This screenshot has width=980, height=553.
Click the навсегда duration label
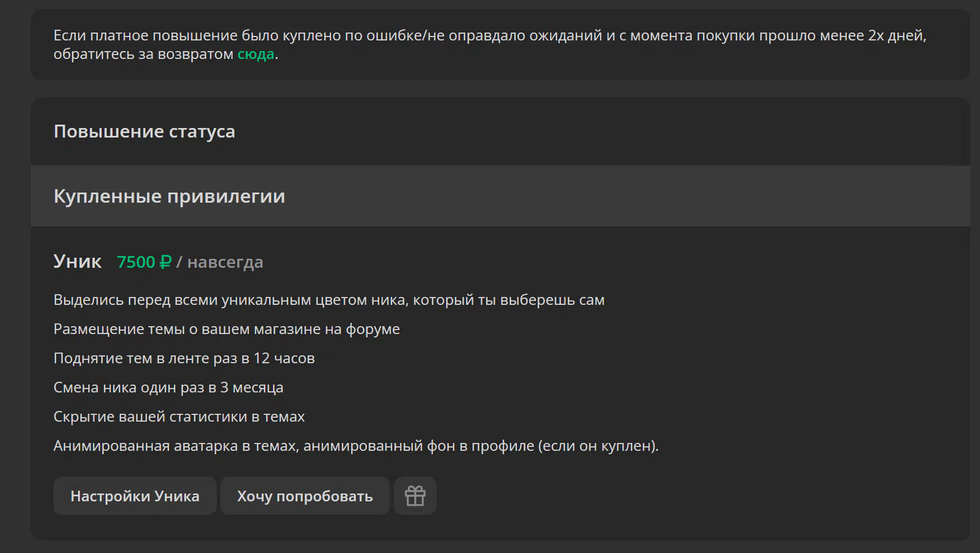click(225, 262)
